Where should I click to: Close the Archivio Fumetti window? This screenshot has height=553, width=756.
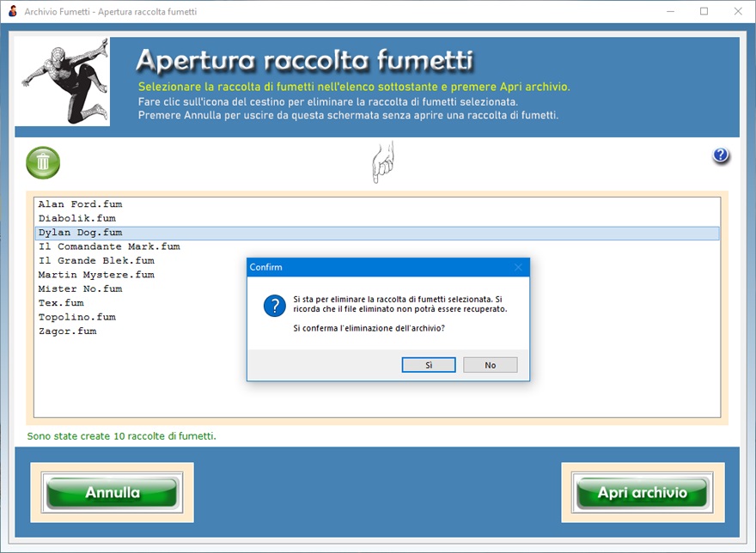tap(738, 11)
